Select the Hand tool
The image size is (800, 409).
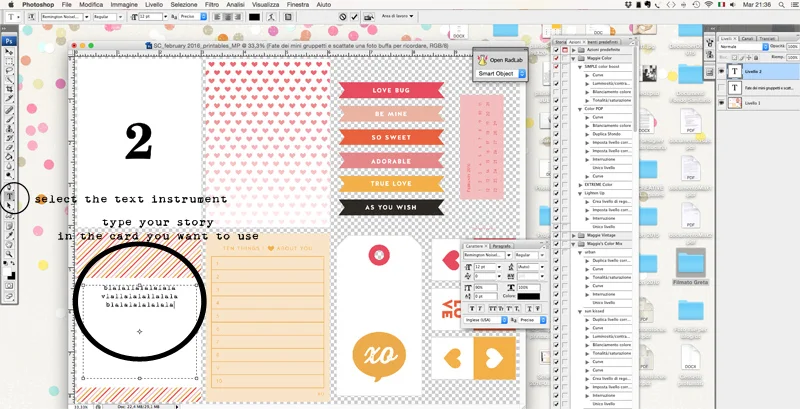pos(9,245)
